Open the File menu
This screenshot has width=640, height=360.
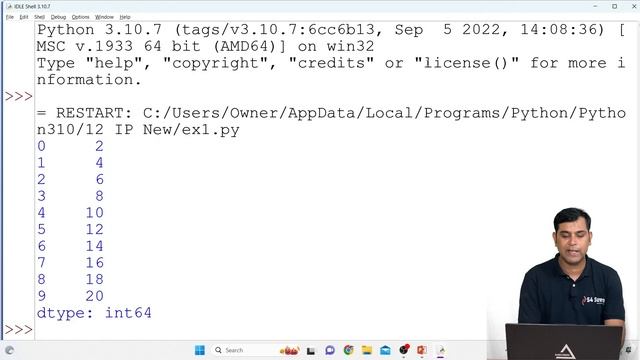[x=10, y=17]
